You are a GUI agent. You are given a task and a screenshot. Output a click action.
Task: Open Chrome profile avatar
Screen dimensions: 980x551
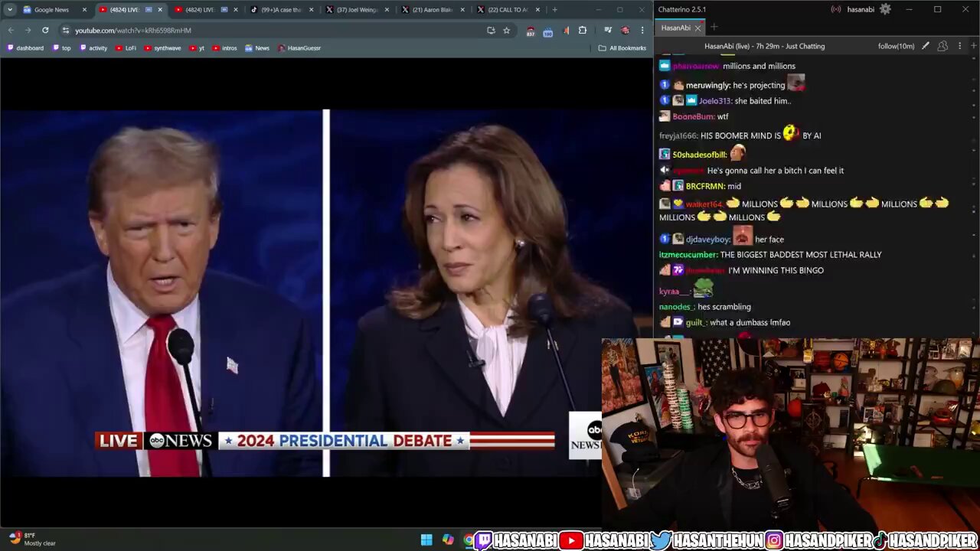click(x=625, y=30)
